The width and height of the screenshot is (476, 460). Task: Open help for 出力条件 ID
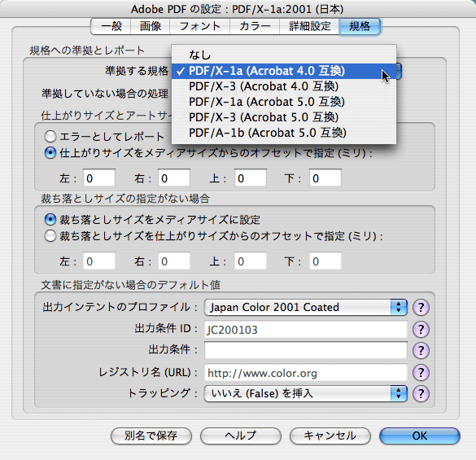click(421, 330)
